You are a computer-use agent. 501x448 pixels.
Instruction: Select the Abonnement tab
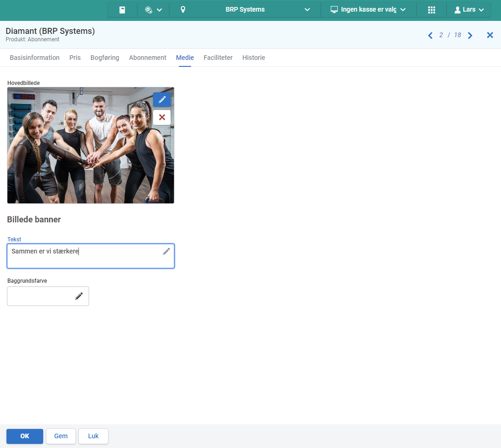click(148, 58)
